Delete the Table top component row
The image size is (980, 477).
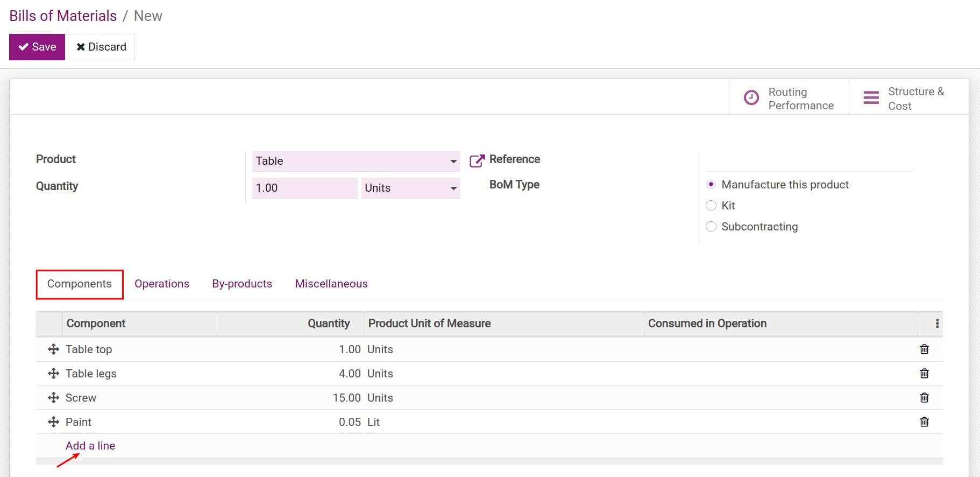[924, 349]
